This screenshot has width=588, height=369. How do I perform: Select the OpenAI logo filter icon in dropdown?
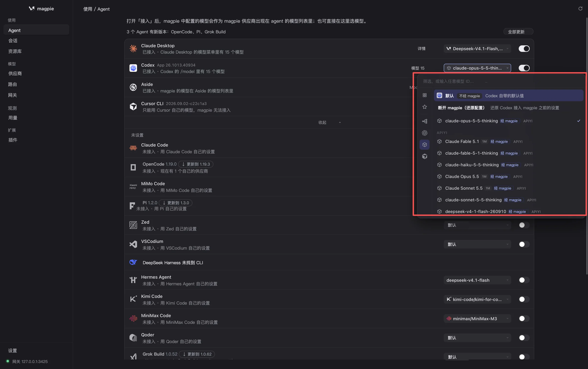[425, 133]
